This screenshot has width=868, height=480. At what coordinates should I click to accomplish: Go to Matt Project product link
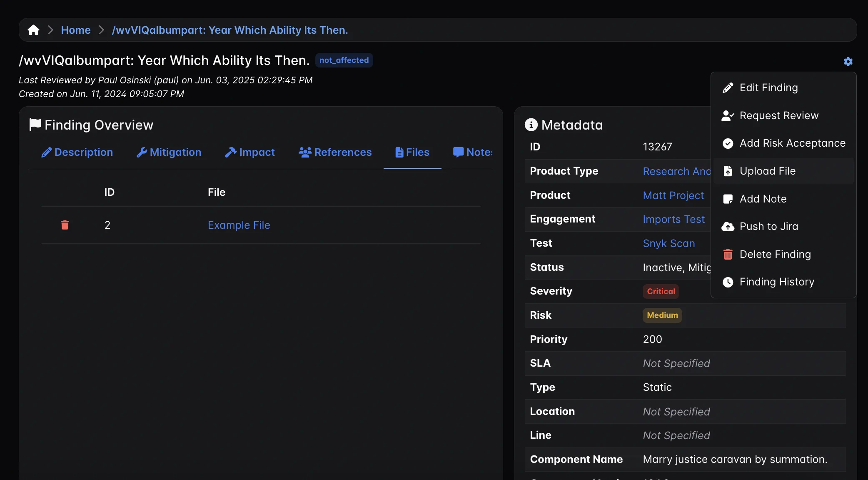click(x=673, y=195)
